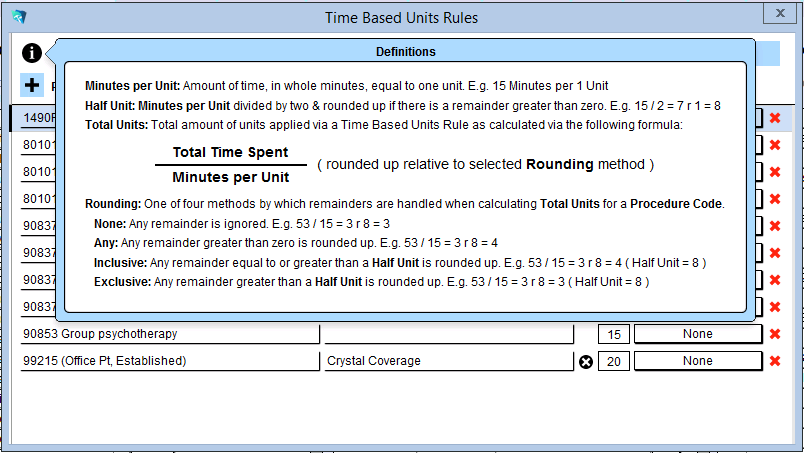Click the 'Inclusive:' rounding definition label
Image resolution: width=804 pixels, height=453 pixels.
[120, 263]
